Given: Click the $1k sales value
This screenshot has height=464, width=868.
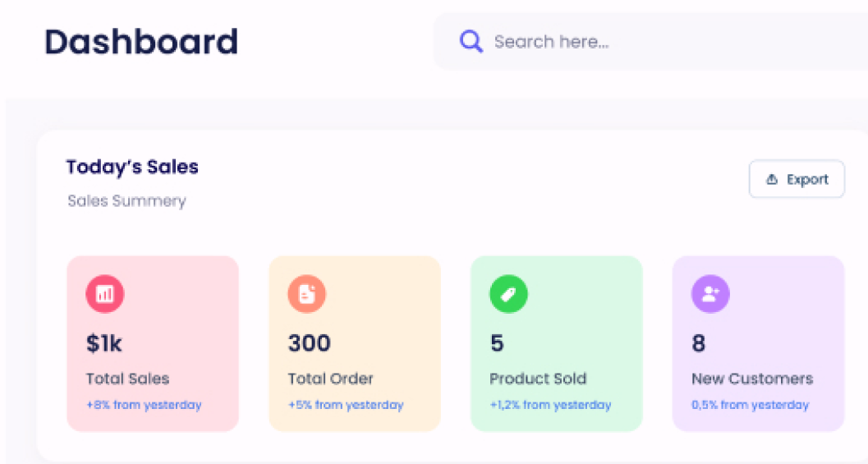Looking at the screenshot, I should 103,343.
